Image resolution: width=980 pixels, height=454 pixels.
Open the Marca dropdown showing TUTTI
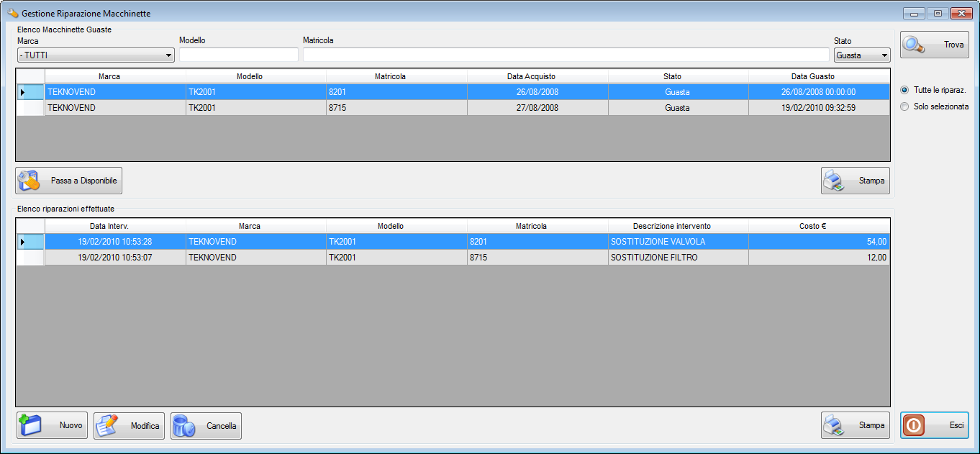tap(96, 55)
